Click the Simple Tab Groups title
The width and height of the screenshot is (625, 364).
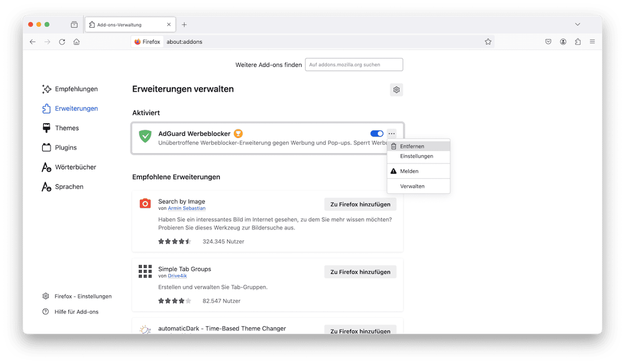(185, 269)
